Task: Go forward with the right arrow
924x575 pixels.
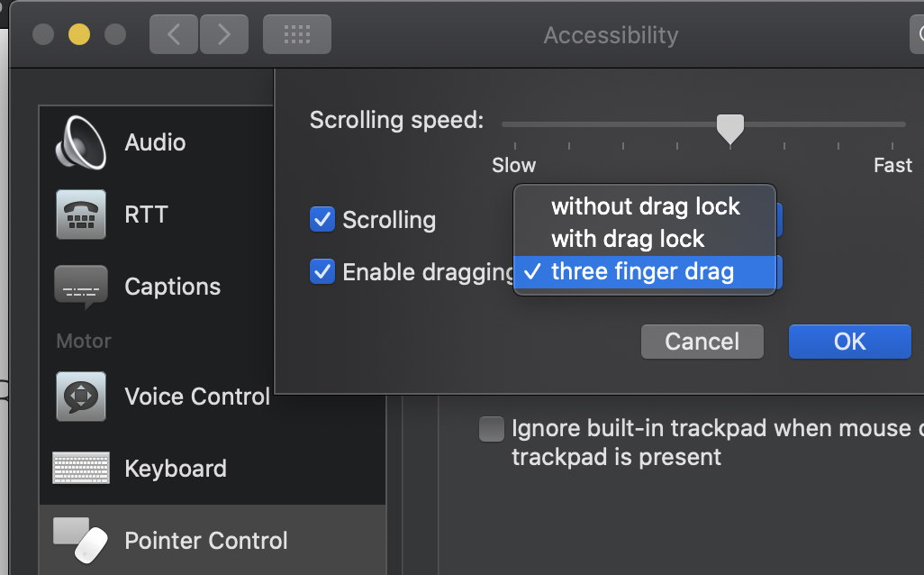Action: tap(224, 35)
